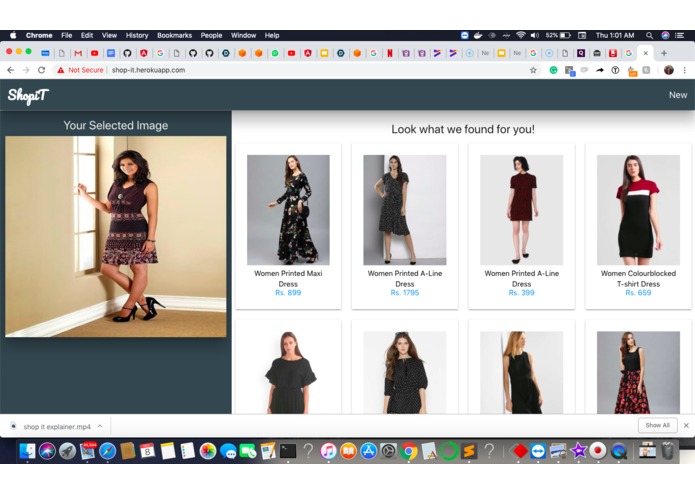Open Terminal from the dock
Image resolution: width=695 pixels, height=494 pixels.
pos(288,451)
